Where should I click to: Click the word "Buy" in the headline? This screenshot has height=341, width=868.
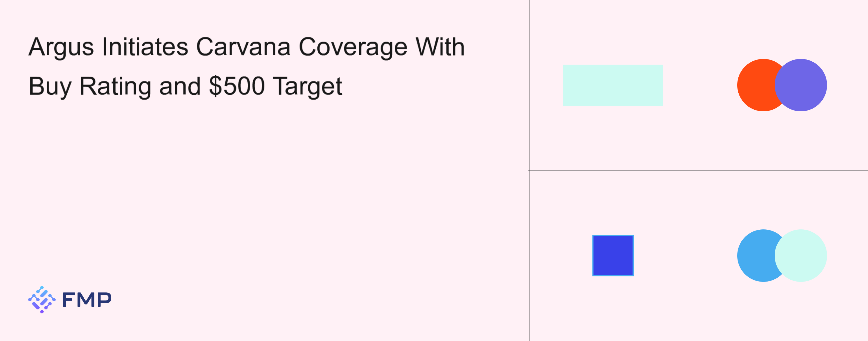(50, 86)
